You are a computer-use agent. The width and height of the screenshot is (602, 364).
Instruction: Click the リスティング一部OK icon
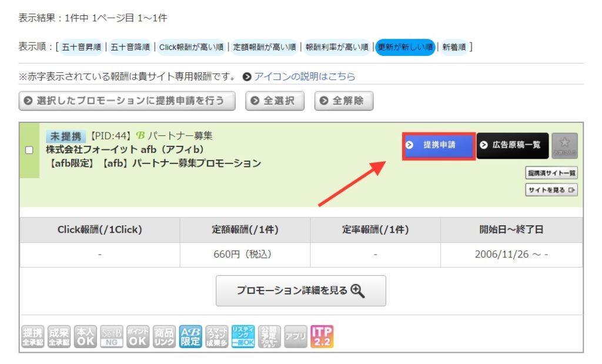243,337
